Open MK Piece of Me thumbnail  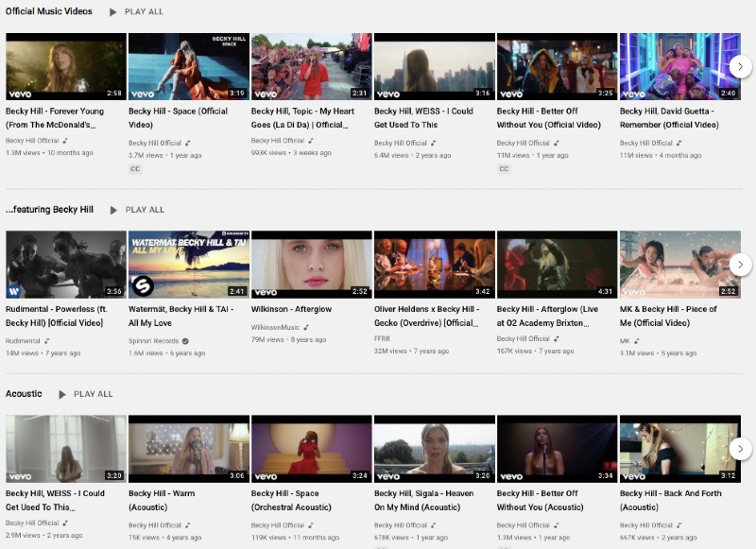(679, 265)
